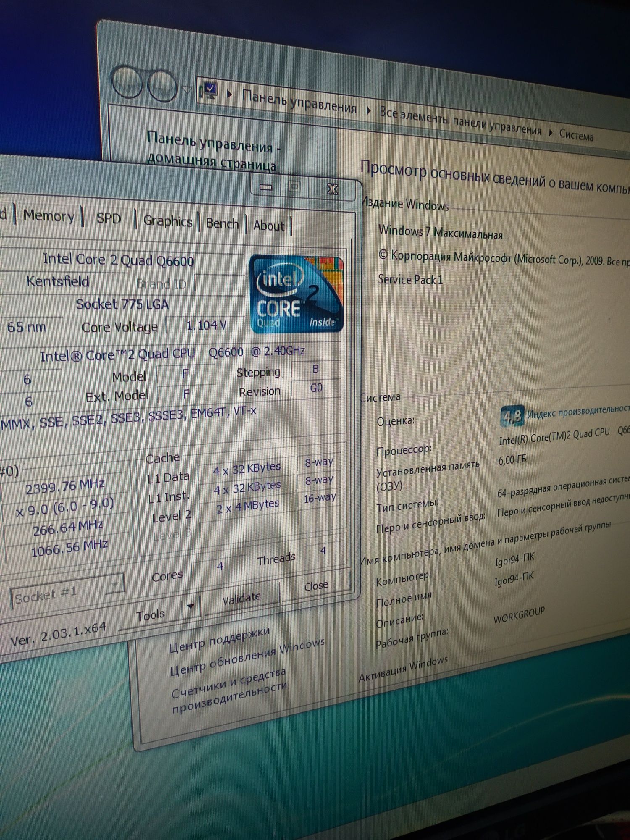Image resolution: width=630 pixels, height=840 pixels.
Task: Click the Threads count field
Action: [323, 551]
